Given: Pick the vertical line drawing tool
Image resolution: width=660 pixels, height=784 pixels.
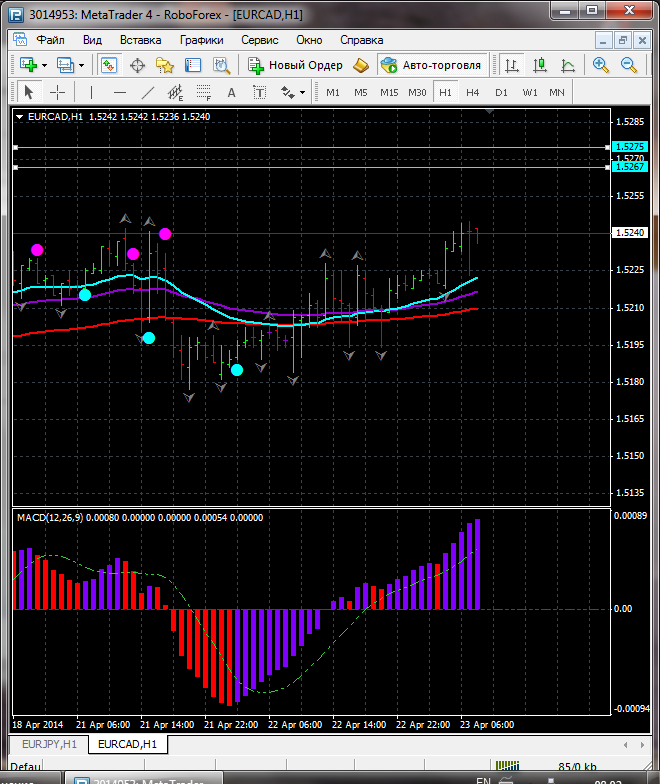Looking at the screenshot, I should point(91,92).
